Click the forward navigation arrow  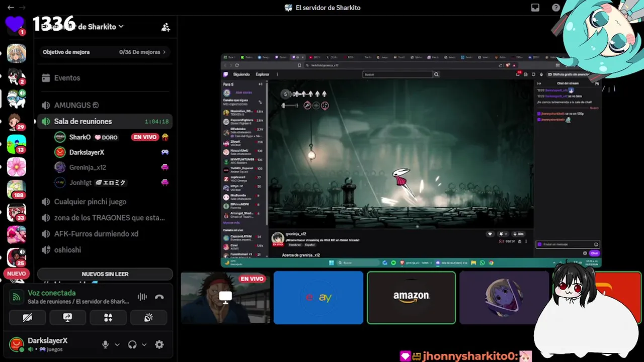pyautogui.click(x=23, y=8)
